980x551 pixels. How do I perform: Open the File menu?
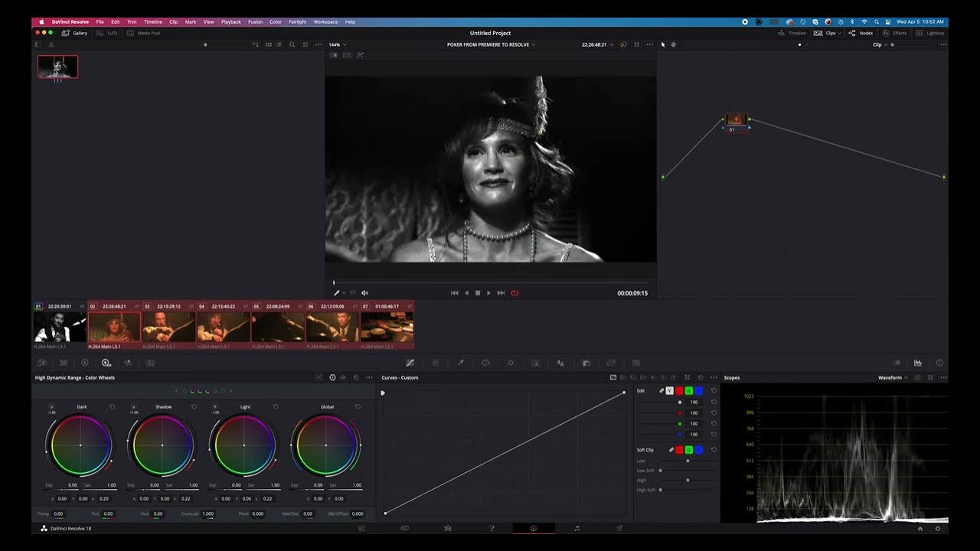(100, 21)
